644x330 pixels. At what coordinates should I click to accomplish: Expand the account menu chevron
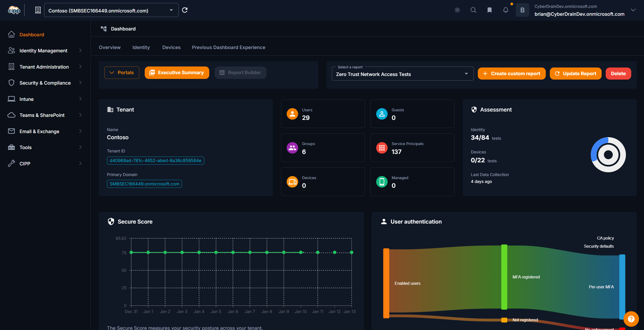pyautogui.click(x=633, y=10)
